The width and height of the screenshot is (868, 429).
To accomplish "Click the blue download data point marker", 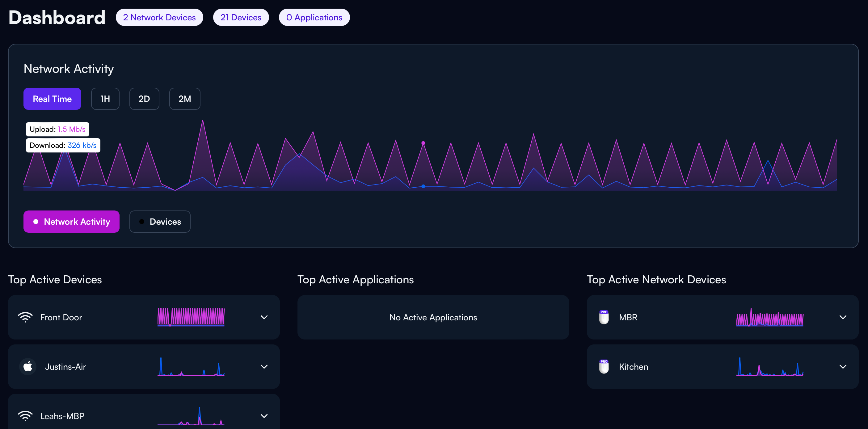I will pos(423,186).
